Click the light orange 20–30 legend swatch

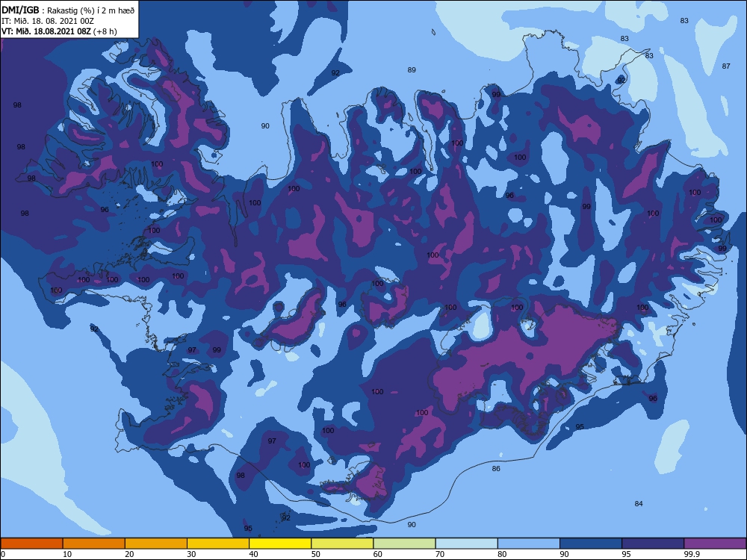(156, 544)
